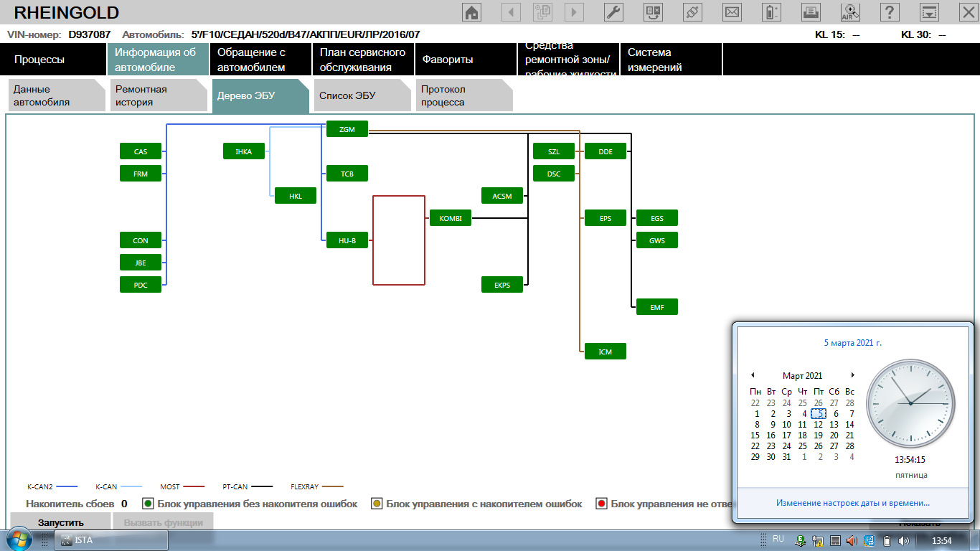980x551 pixels.
Task: Go to next month in calendar
Action: pos(852,375)
